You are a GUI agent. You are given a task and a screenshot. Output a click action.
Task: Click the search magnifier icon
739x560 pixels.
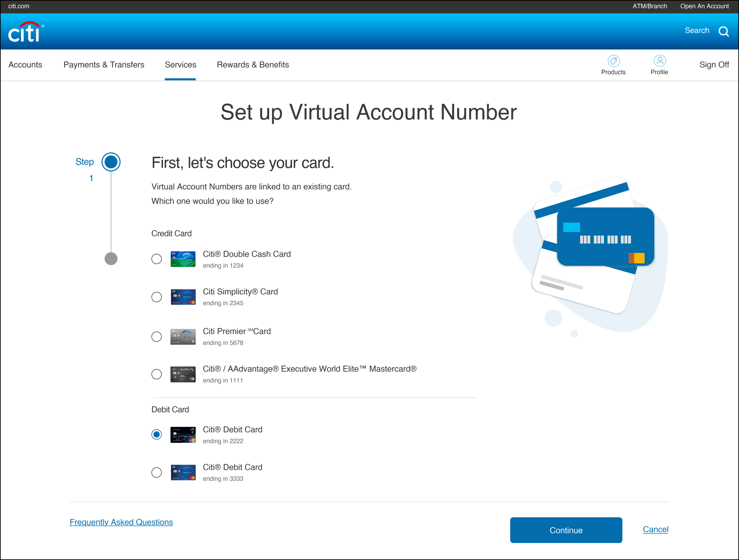723,31
